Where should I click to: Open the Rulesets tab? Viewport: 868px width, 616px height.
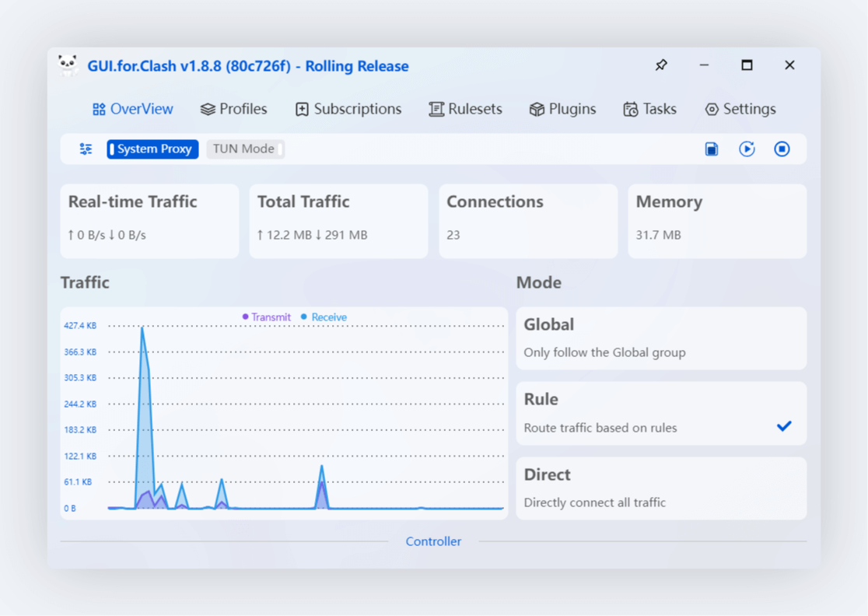(465, 109)
